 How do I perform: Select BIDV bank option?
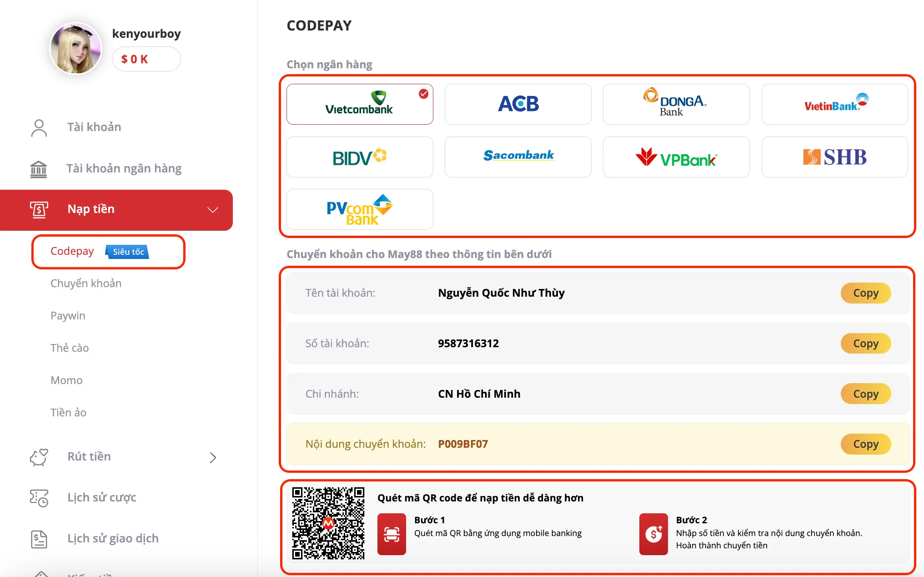[x=360, y=157]
